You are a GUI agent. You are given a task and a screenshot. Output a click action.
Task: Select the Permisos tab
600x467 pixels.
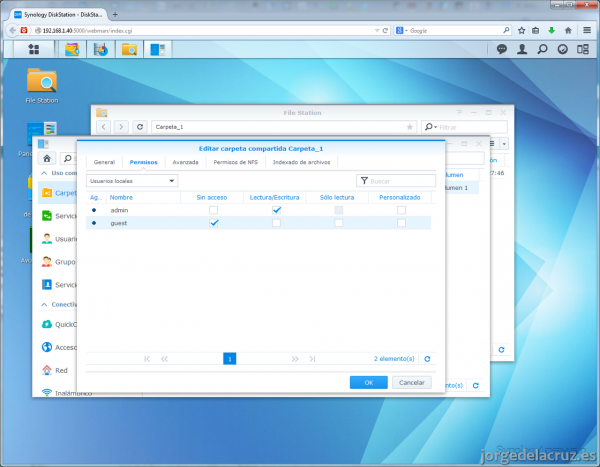143,162
